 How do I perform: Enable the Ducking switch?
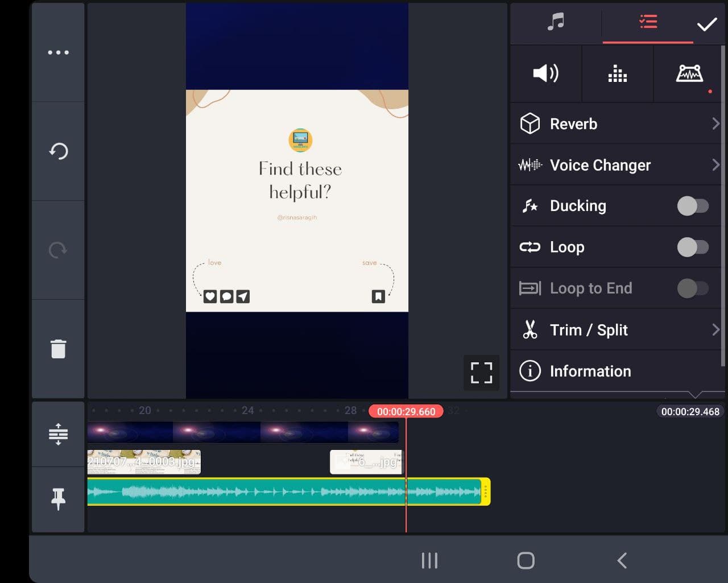click(x=692, y=206)
